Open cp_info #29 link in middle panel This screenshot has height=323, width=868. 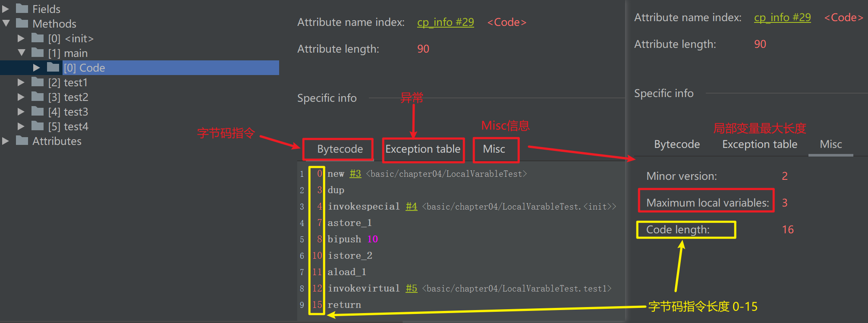pos(445,22)
